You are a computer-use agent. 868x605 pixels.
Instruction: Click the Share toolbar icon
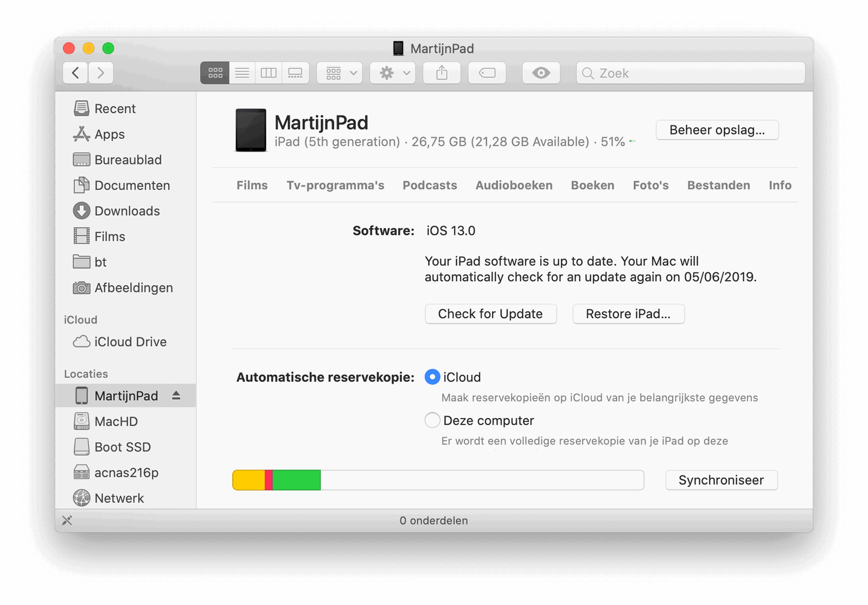coord(442,73)
